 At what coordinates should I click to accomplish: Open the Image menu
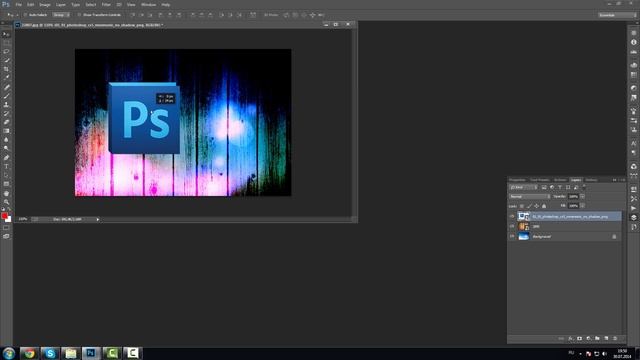(44, 4)
